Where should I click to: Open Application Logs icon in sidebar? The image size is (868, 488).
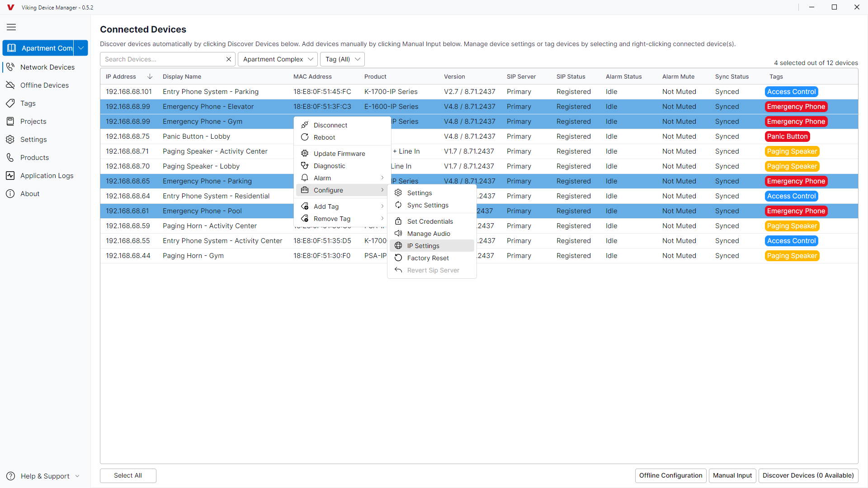click(10, 176)
